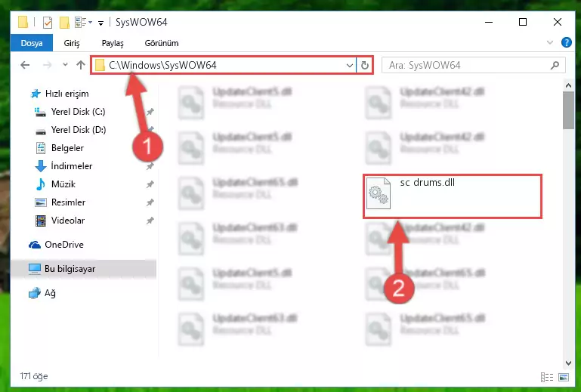
Task: Select İndirmeler in the navigation pane
Action: point(72,166)
